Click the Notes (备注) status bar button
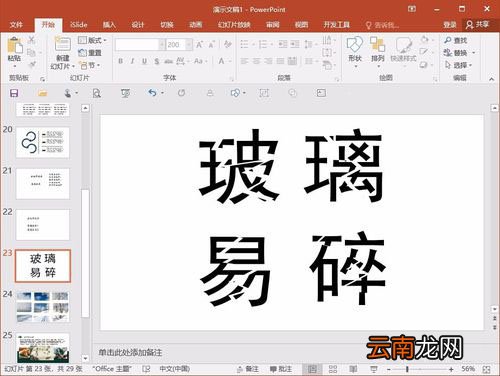This screenshot has width=500, height=376. point(248,369)
